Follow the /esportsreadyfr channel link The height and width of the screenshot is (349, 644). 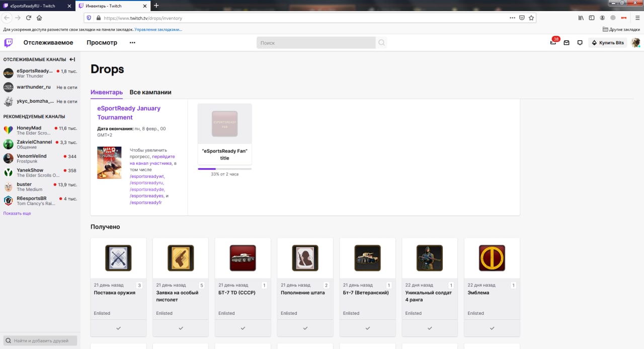point(146,202)
